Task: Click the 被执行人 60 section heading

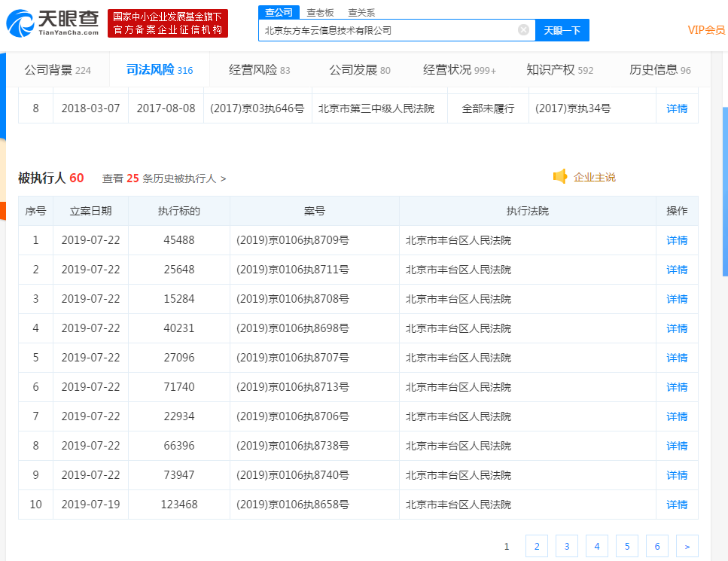Action: [x=51, y=178]
